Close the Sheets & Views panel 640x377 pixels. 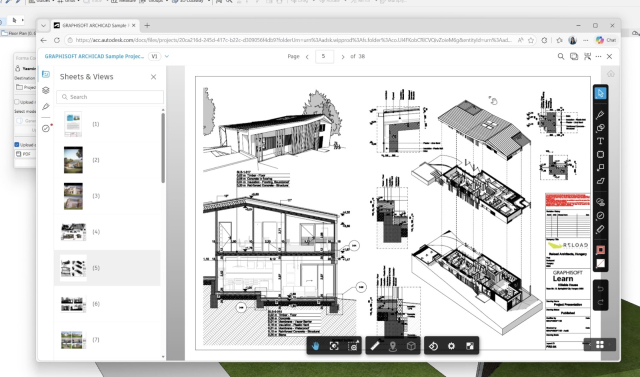click(153, 77)
